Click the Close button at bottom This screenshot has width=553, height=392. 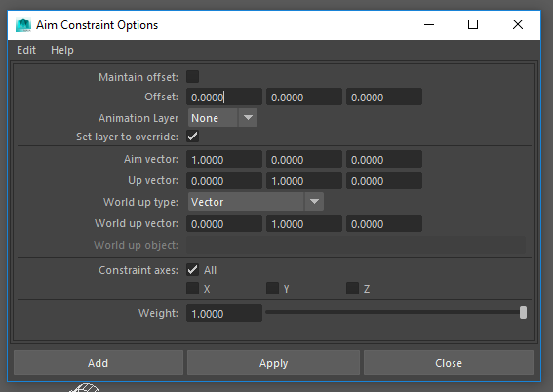click(449, 363)
